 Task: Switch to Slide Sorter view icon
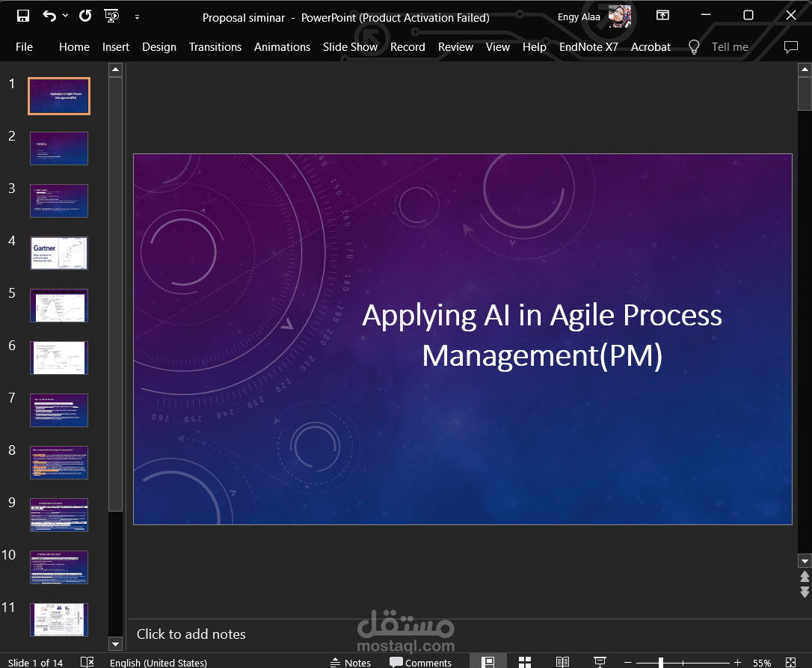[525, 662]
